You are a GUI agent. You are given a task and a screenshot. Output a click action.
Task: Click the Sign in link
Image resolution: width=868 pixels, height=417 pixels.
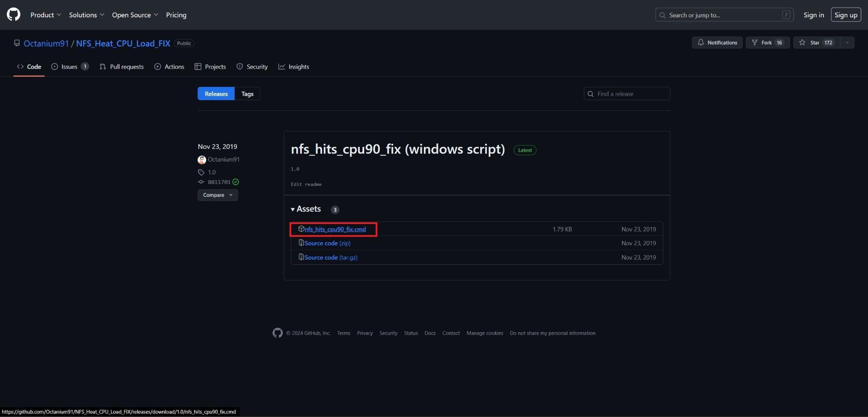coord(814,15)
